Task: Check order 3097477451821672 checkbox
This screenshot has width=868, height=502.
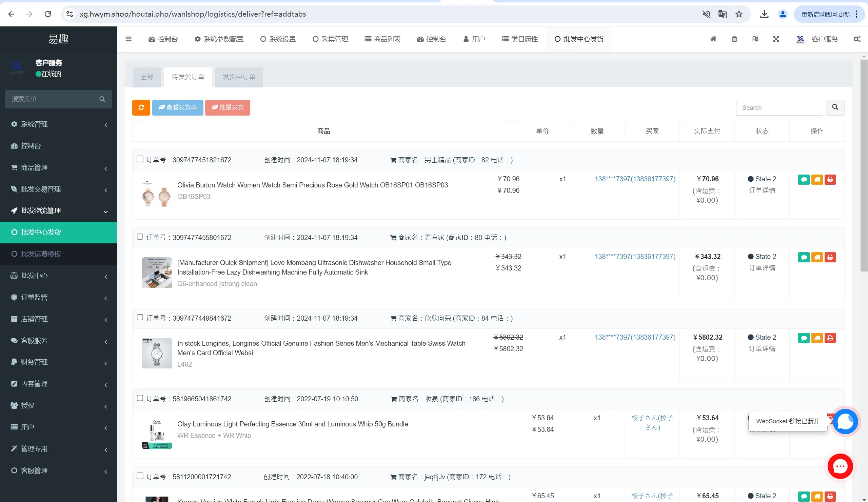Action: (x=140, y=159)
